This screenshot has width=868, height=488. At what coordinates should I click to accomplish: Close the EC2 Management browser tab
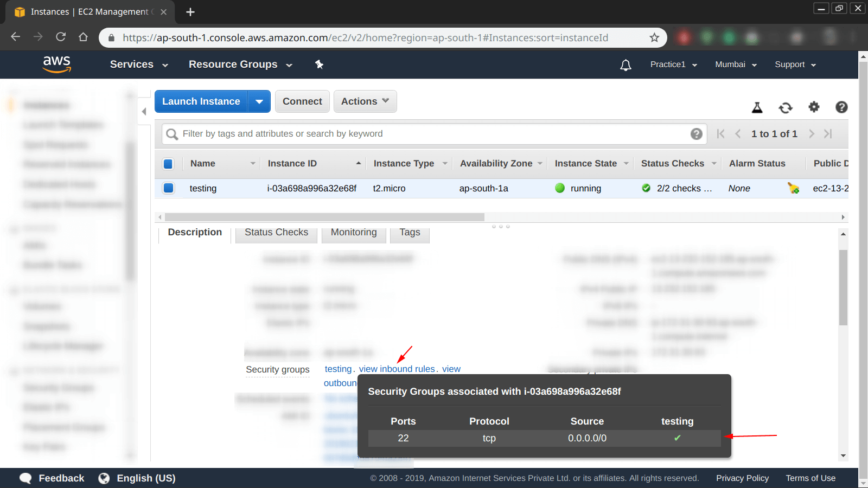(163, 12)
